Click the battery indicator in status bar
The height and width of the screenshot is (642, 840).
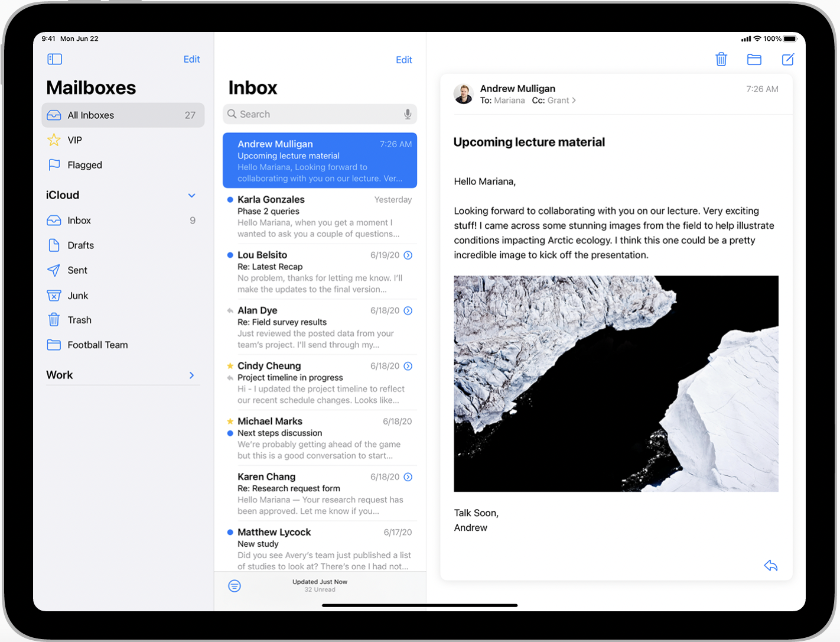click(x=790, y=39)
